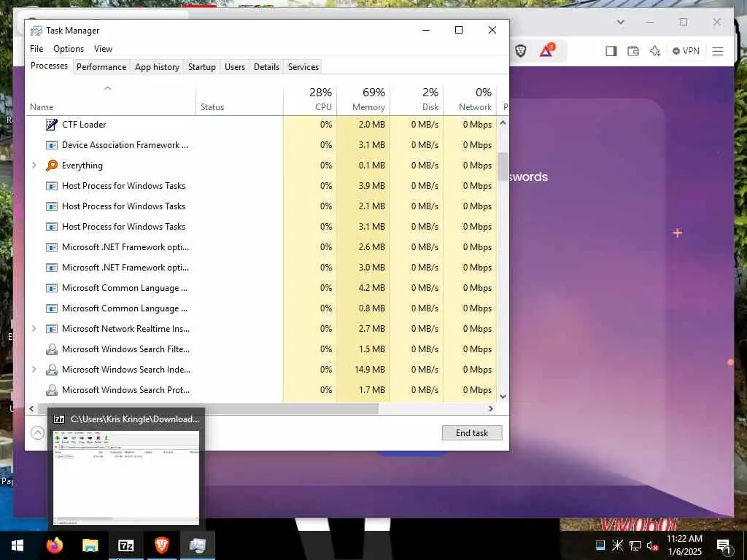Open the Brave hamburger menu
This screenshot has height=560, width=747.
click(x=718, y=51)
